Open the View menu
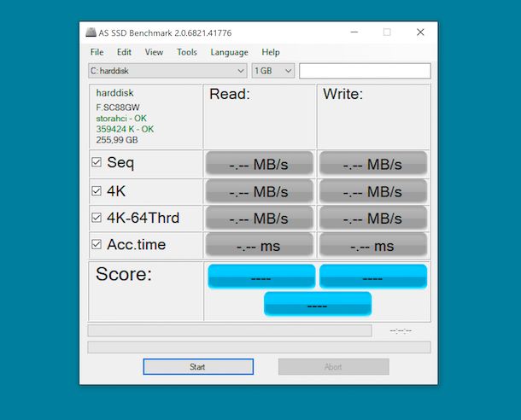The image size is (521, 420). click(154, 52)
